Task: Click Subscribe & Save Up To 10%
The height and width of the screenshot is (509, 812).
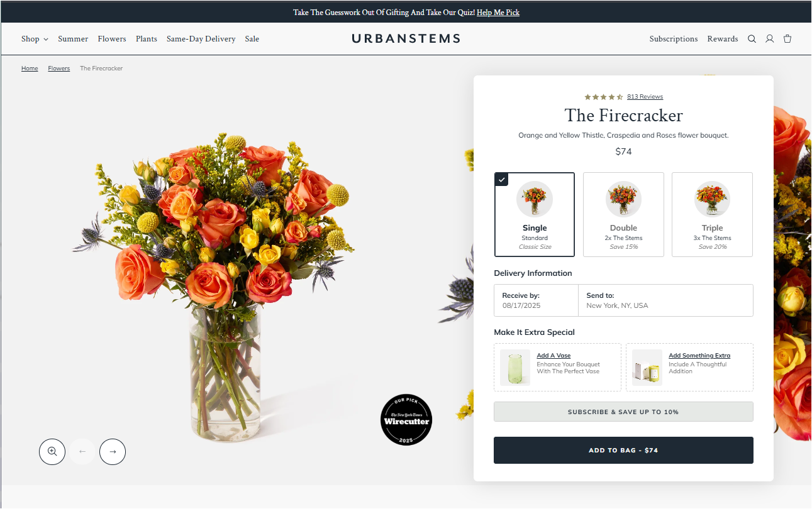Action: click(x=623, y=412)
